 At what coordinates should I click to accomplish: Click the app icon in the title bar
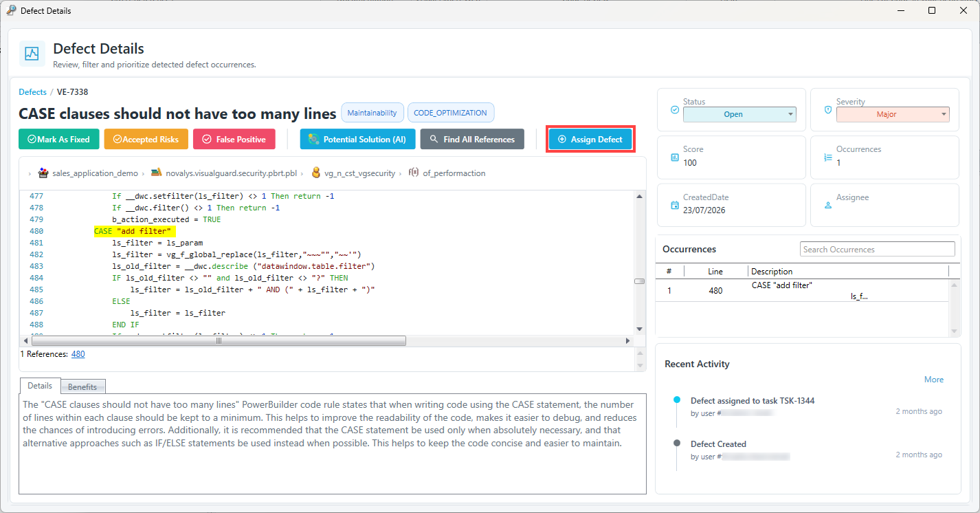tap(12, 10)
